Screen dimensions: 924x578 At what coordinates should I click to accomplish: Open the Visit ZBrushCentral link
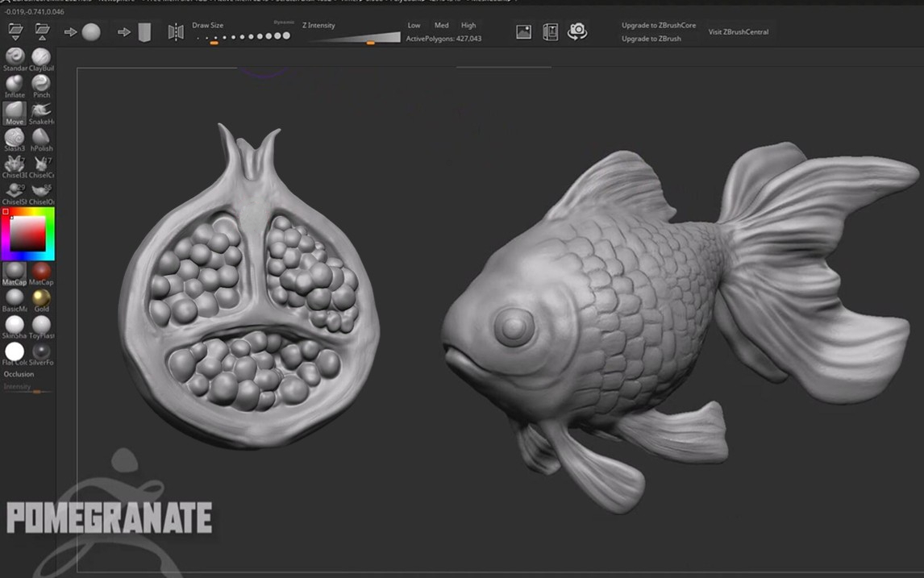(739, 31)
